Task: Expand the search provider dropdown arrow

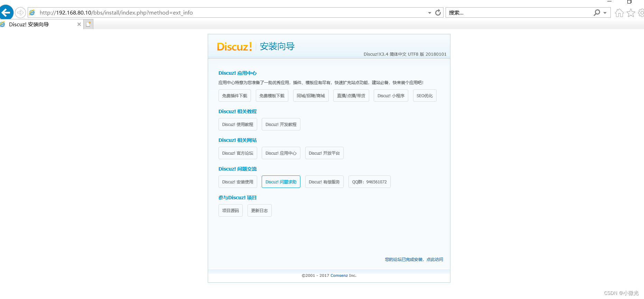Action: click(605, 13)
